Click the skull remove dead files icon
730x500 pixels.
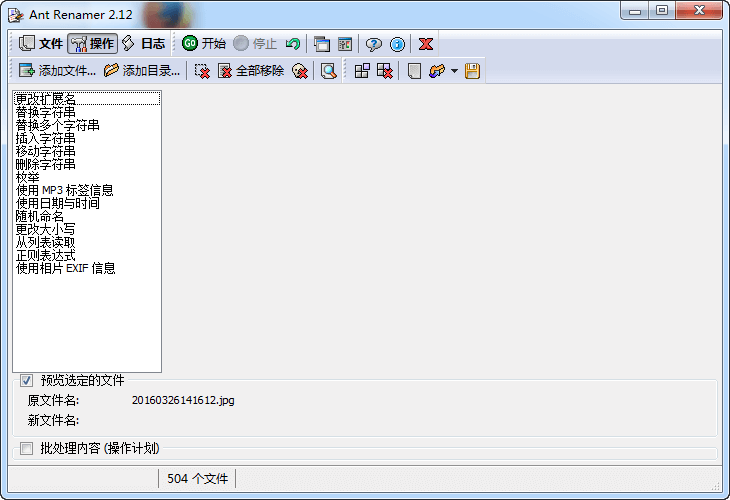[x=299, y=71]
